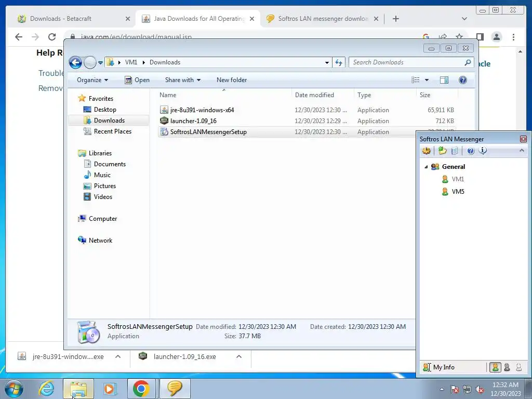Click the Open button in Explorer toolbar

click(137, 80)
